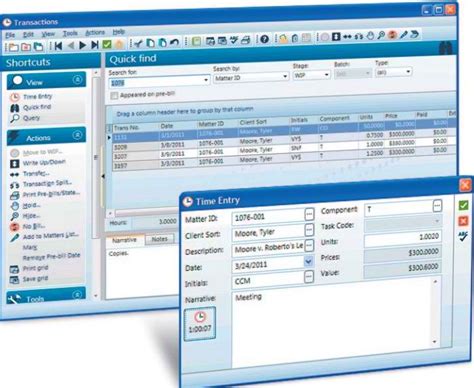Image resolution: width=474 pixels, height=388 pixels.
Task: Click the open folder icon at toolbar start
Action: pyautogui.click(x=13, y=47)
